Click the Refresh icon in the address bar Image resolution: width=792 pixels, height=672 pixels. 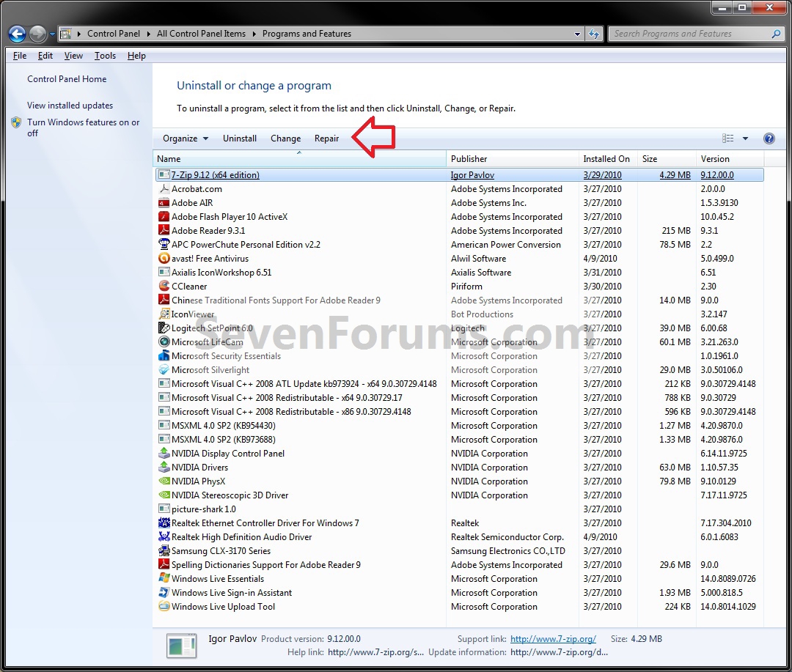click(593, 33)
